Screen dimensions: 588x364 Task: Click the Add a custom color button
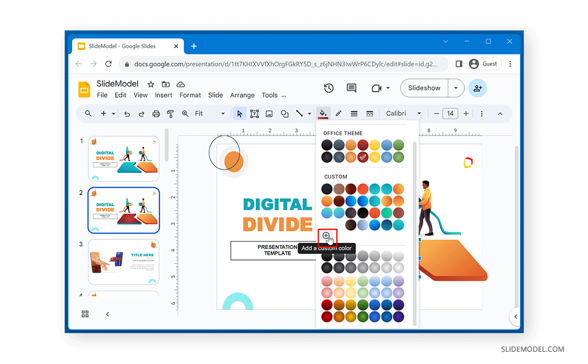pos(326,237)
